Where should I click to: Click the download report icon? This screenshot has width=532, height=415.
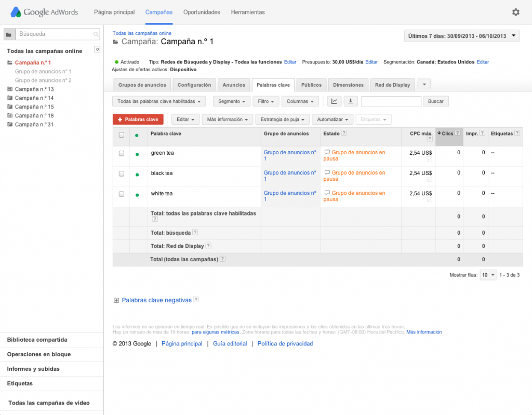[x=350, y=101]
